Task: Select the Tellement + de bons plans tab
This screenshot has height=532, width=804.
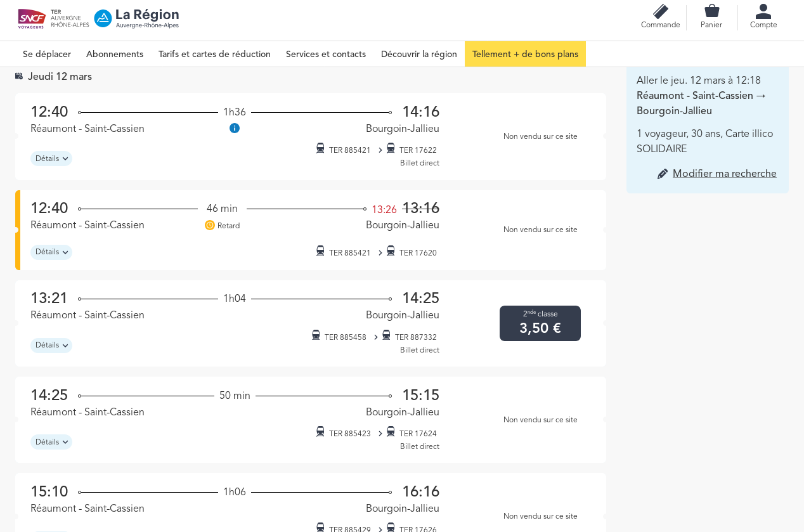Action: (525, 55)
